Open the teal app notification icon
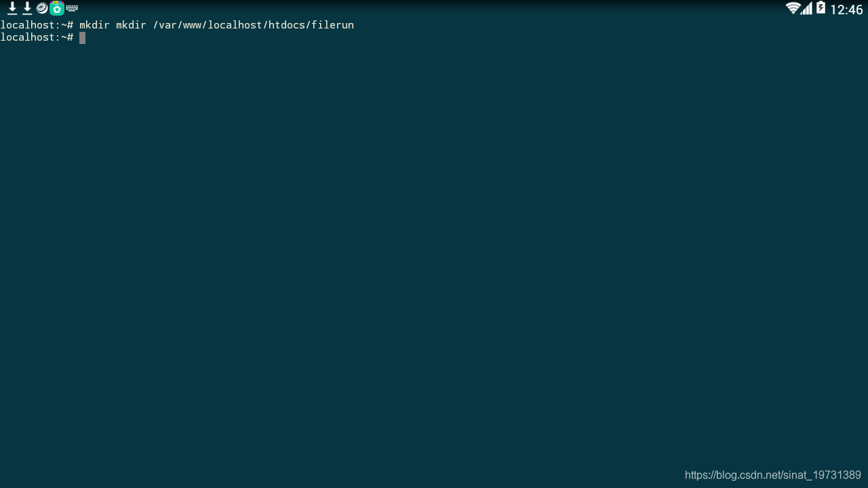 click(57, 8)
